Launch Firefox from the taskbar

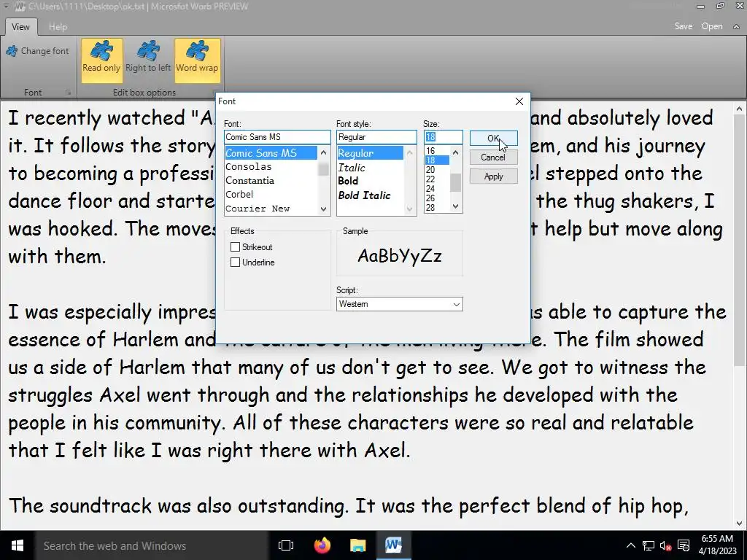tap(322, 545)
